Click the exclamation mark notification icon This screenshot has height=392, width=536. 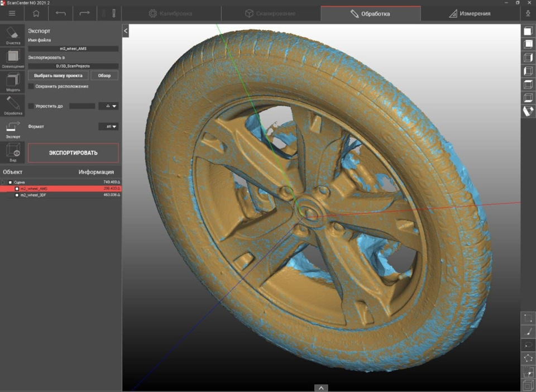(114, 13)
